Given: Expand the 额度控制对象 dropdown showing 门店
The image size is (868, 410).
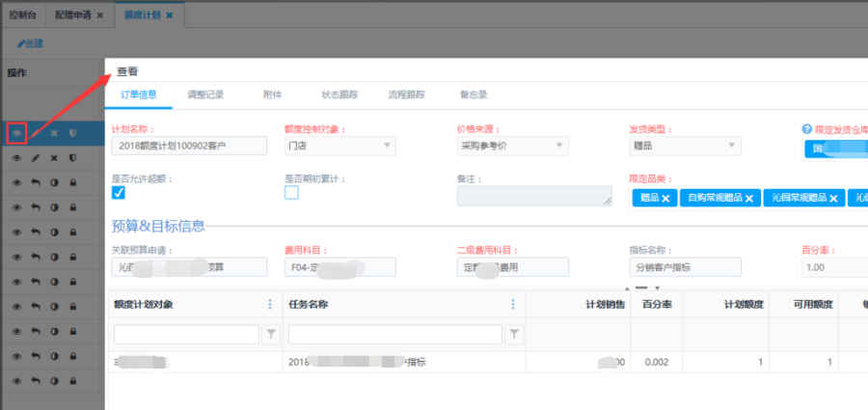Looking at the screenshot, I should point(339,146).
